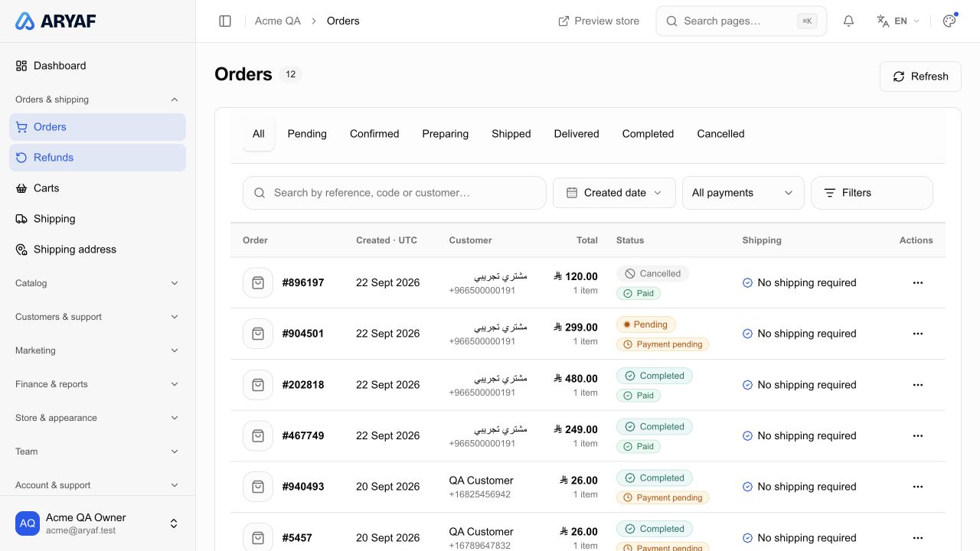
Task: Open actions menu for order #467749
Action: click(918, 435)
